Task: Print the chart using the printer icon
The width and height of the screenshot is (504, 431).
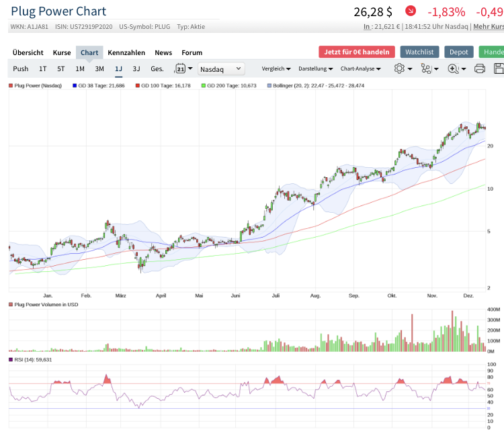Action: point(480,68)
